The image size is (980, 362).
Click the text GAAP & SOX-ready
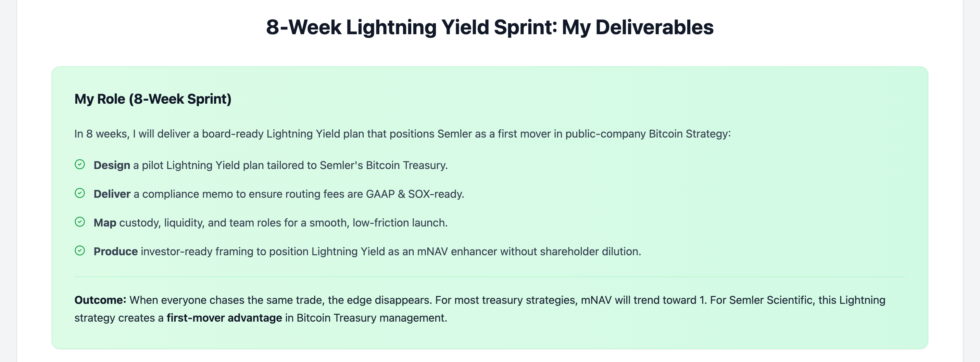(415, 194)
